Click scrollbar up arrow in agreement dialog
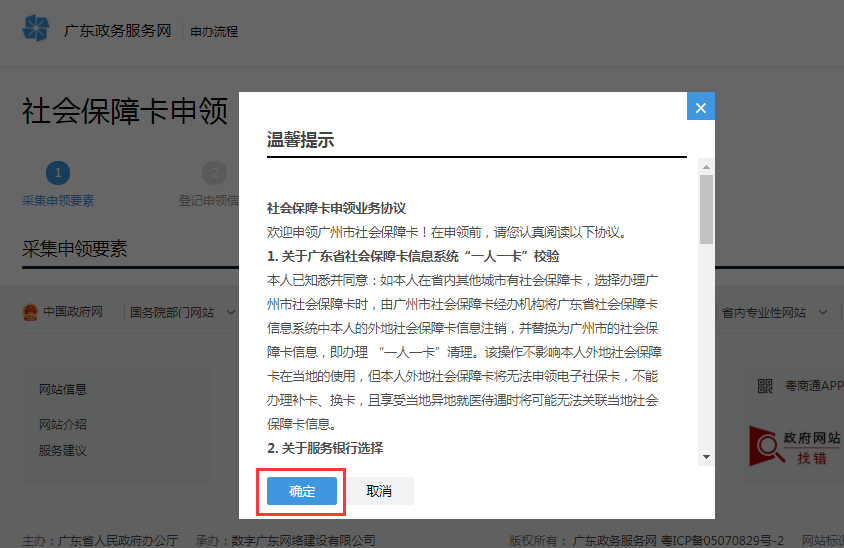The width and height of the screenshot is (844, 548). 706,167
